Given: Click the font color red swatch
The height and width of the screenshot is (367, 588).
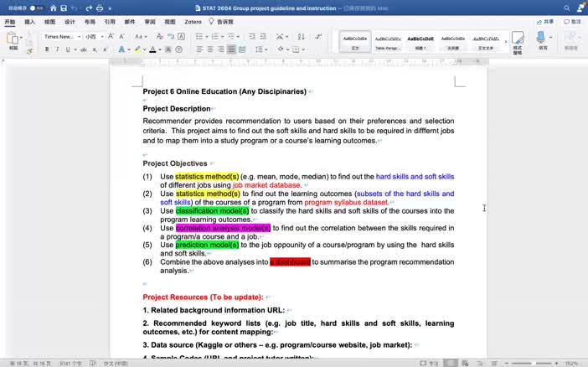Looking at the screenshot, I should pyautogui.click(x=152, y=49).
